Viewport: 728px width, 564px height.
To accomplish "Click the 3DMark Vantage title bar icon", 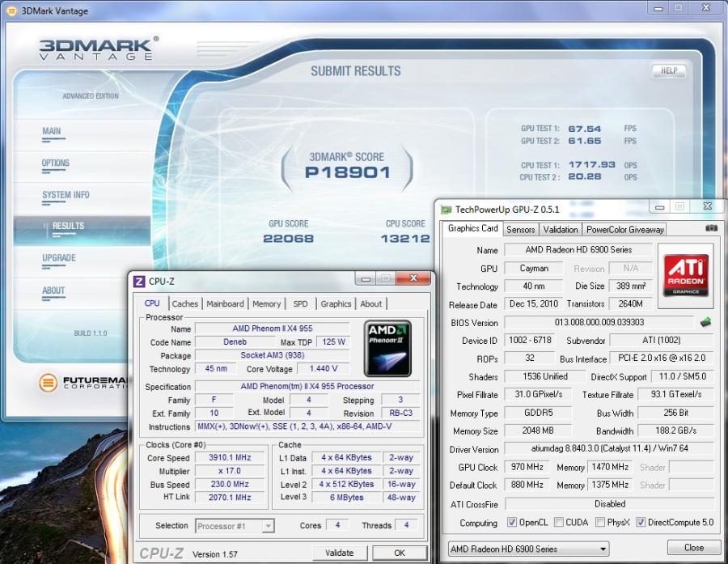I will click(11, 11).
